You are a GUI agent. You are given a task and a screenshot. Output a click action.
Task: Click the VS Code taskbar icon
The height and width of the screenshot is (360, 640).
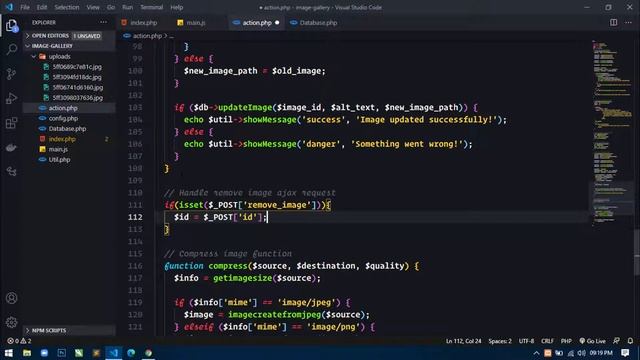(113, 353)
